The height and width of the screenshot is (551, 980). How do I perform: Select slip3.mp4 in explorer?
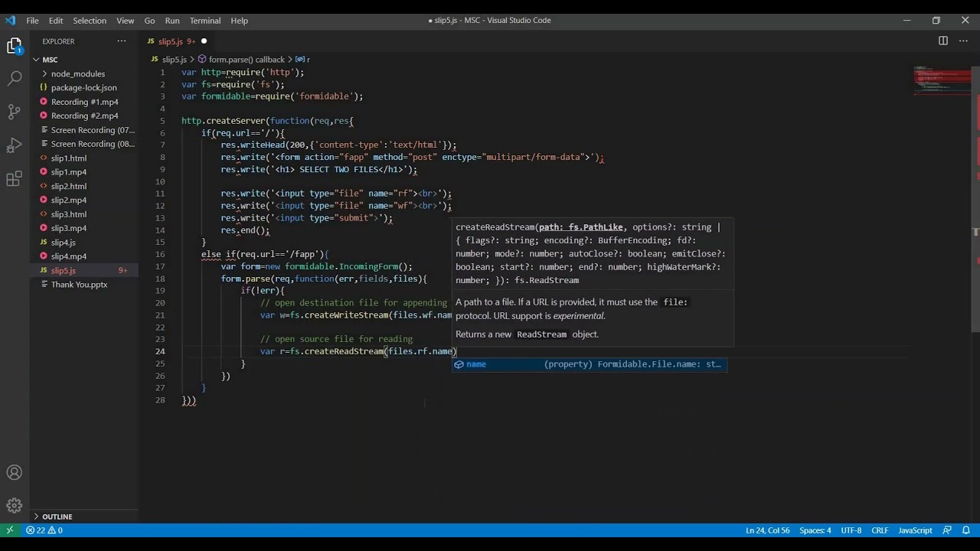pyautogui.click(x=84, y=228)
